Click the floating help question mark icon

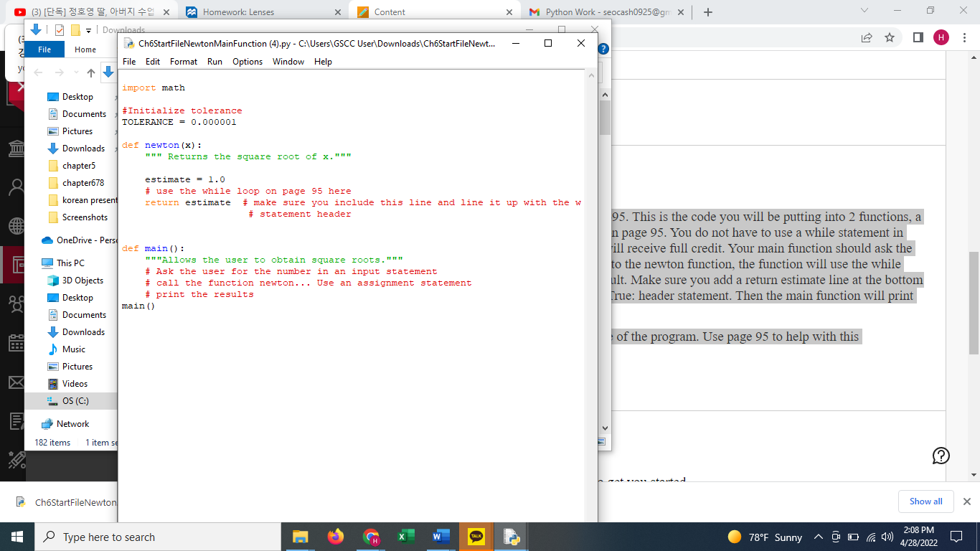pos(941,455)
